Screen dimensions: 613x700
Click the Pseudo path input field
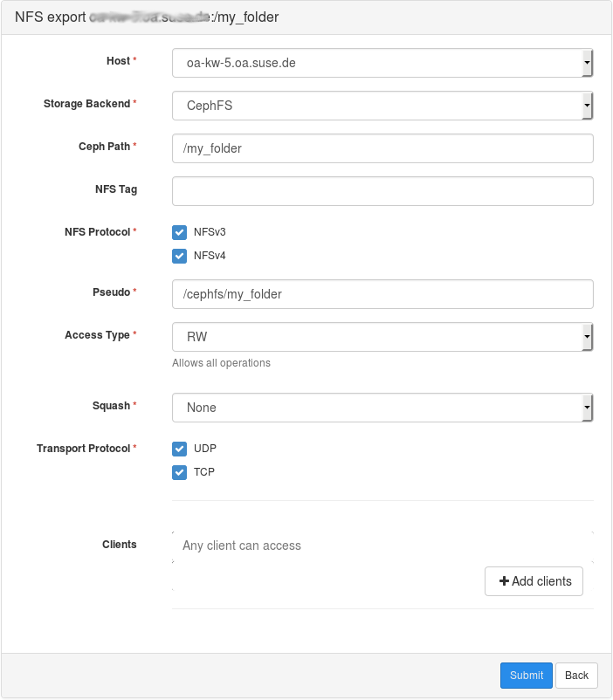coord(382,294)
